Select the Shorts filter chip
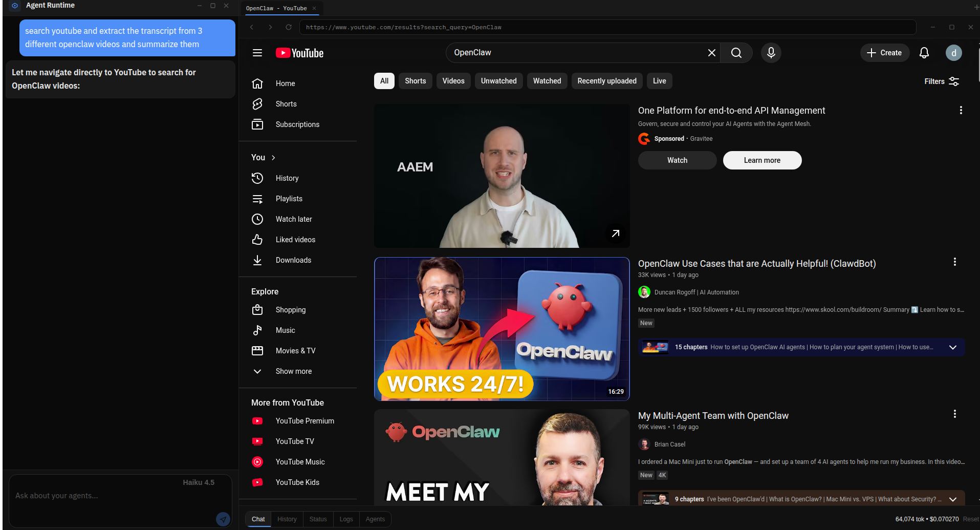 (415, 81)
